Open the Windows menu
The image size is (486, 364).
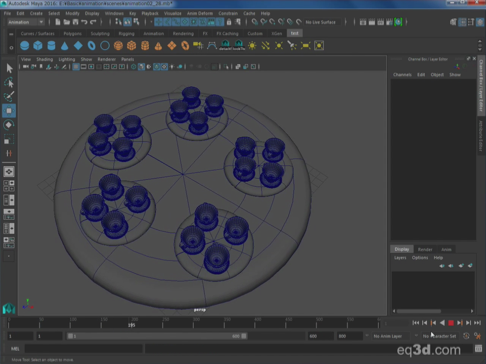click(114, 13)
